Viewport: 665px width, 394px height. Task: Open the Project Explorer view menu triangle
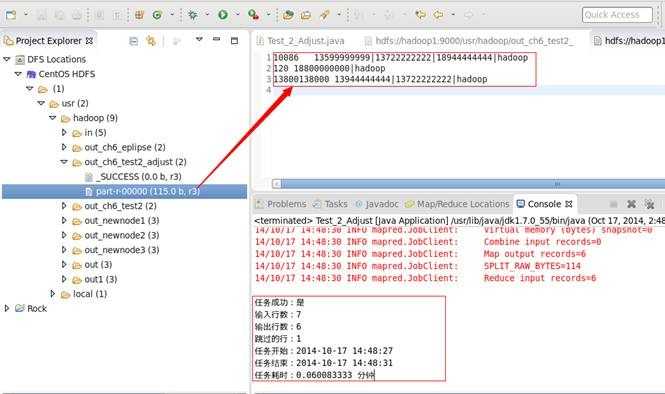coord(199,40)
